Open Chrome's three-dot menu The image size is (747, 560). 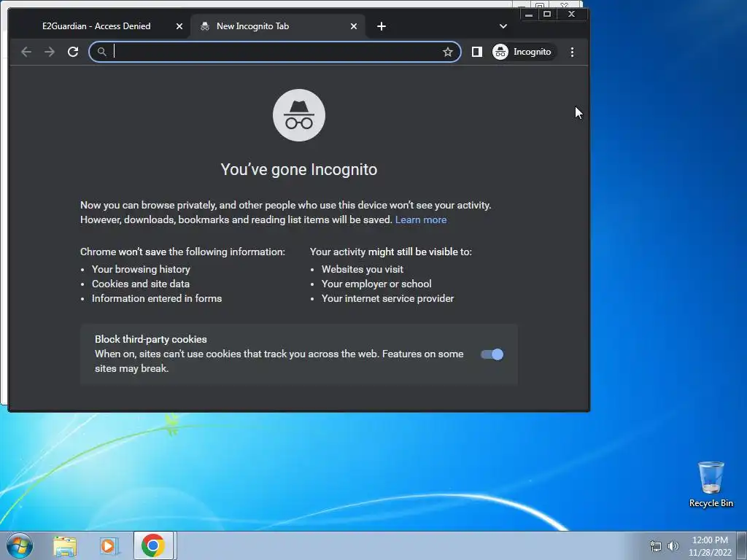click(x=572, y=52)
